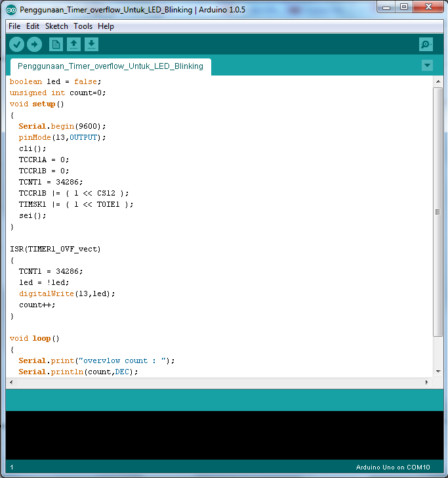The image size is (448, 478).
Task: Click the 'ISR(TIMER1_OVF_vect)' line
Action: tap(55, 249)
